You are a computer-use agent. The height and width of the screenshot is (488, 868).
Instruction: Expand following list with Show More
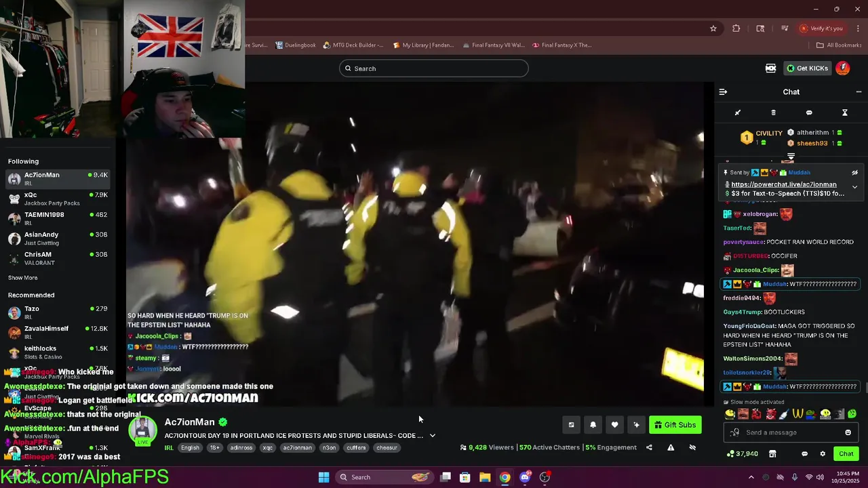pyautogui.click(x=22, y=278)
